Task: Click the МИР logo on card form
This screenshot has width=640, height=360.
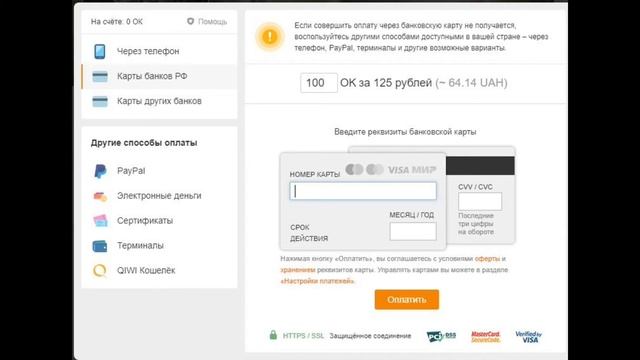Action: coord(424,170)
